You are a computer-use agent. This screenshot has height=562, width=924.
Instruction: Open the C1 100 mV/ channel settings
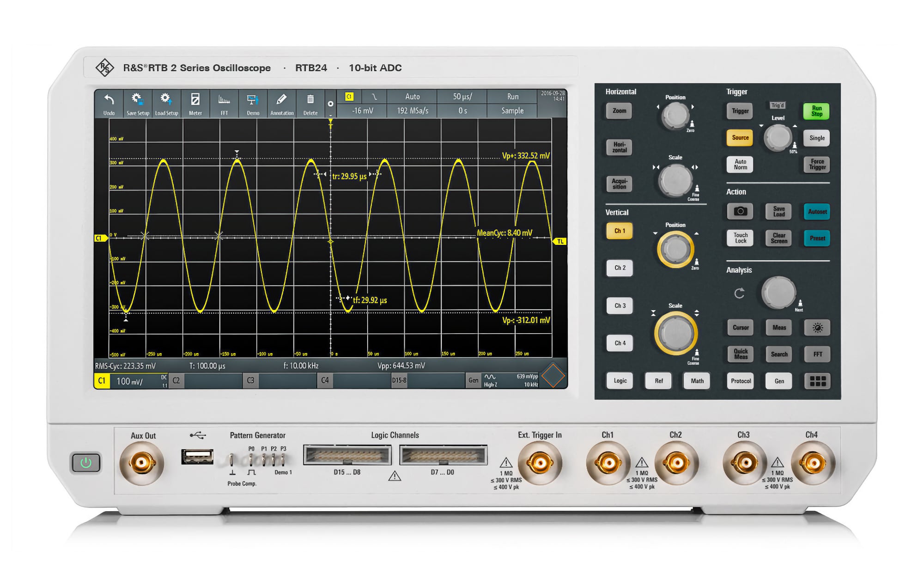click(131, 381)
